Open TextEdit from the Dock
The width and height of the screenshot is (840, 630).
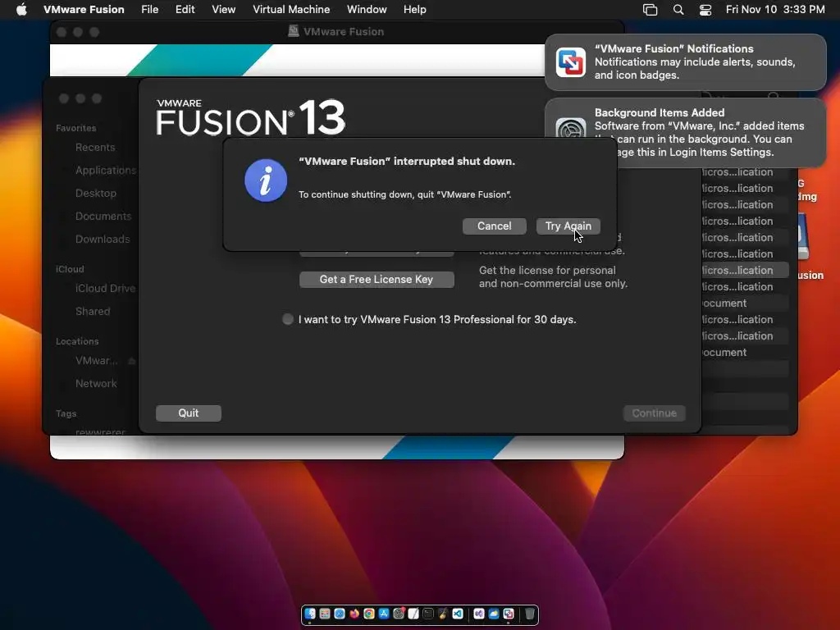[x=413, y=614]
